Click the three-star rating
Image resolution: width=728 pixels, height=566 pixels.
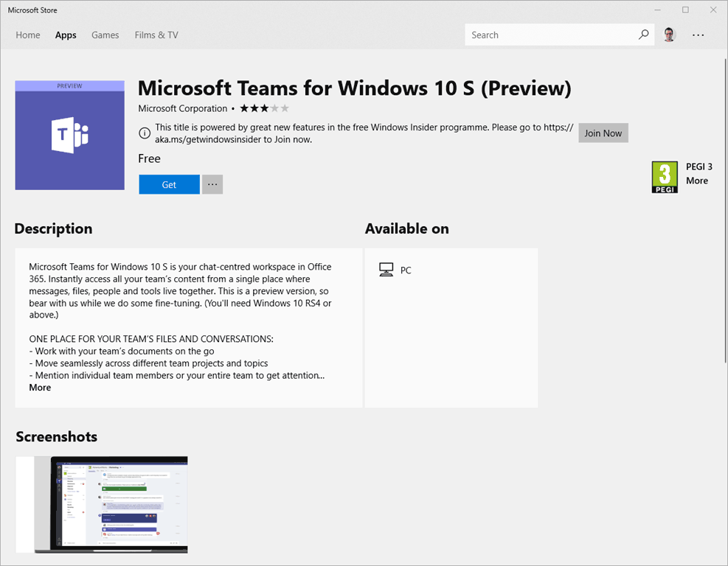(264, 108)
